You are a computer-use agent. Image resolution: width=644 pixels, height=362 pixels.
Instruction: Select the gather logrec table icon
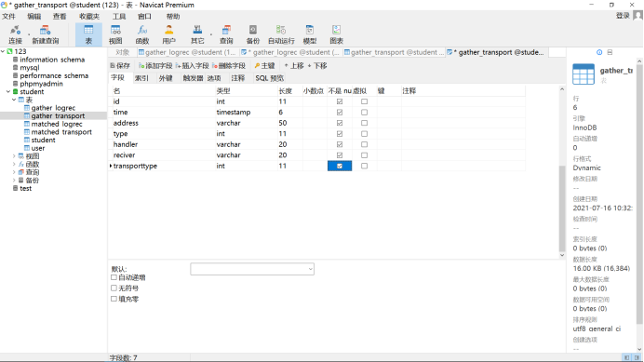click(27, 108)
